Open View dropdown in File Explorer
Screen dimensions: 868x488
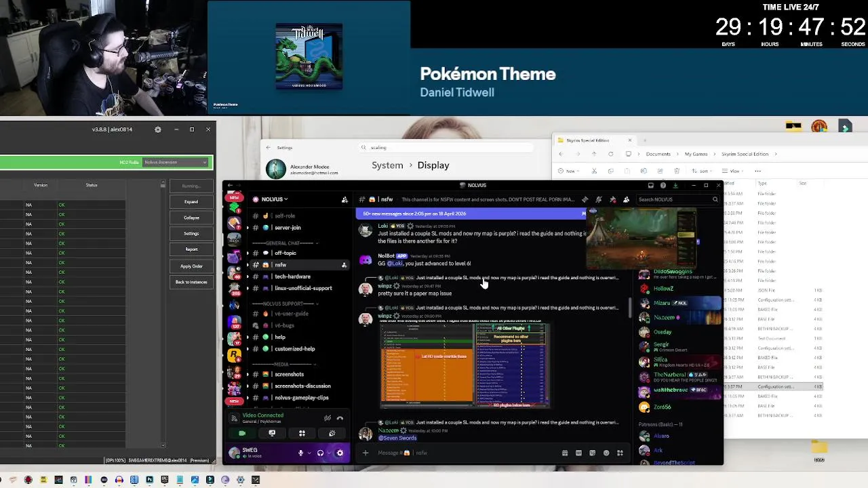point(733,171)
